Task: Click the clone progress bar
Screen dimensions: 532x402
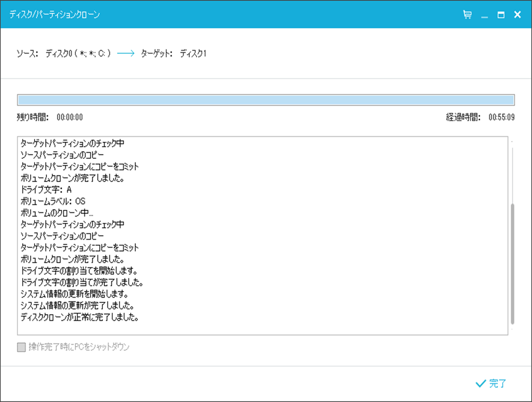Action: tap(266, 100)
